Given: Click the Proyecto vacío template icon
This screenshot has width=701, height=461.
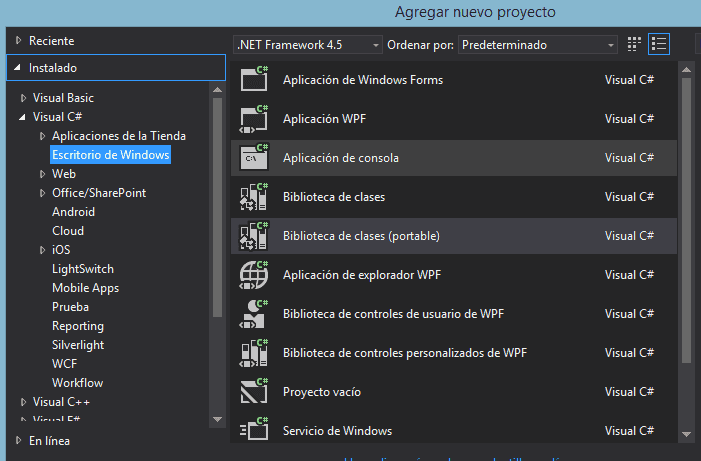Looking at the screenshot, I should [254, 392].
